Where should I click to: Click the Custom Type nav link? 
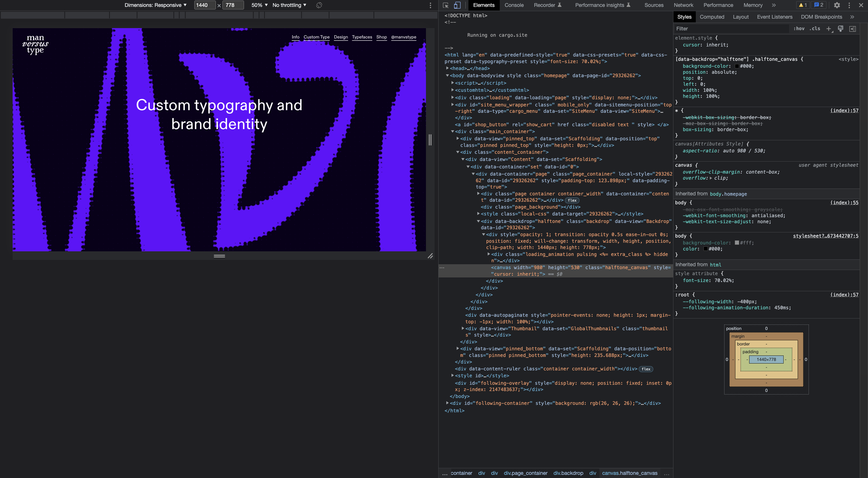pos(316,37)
